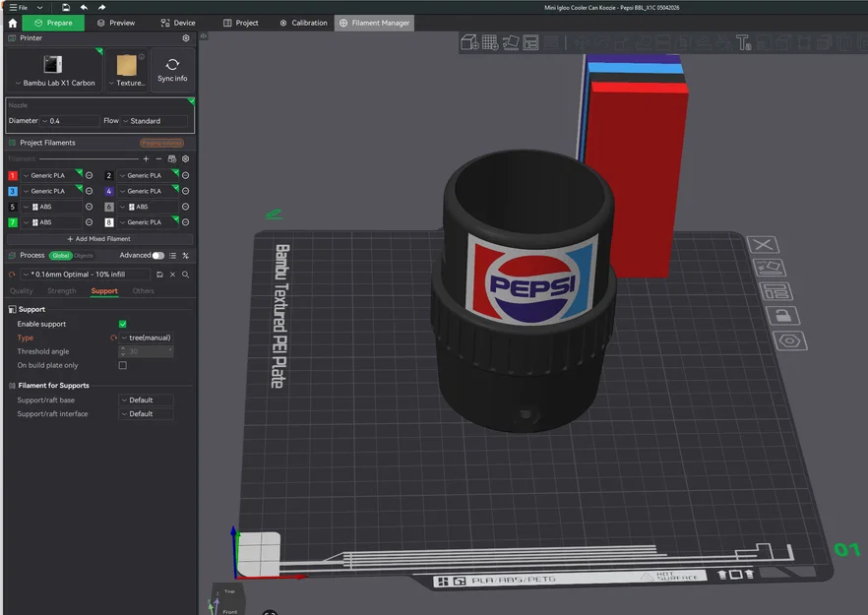
Task: Click filament 1 red color swatch
Action: point(13,175)
